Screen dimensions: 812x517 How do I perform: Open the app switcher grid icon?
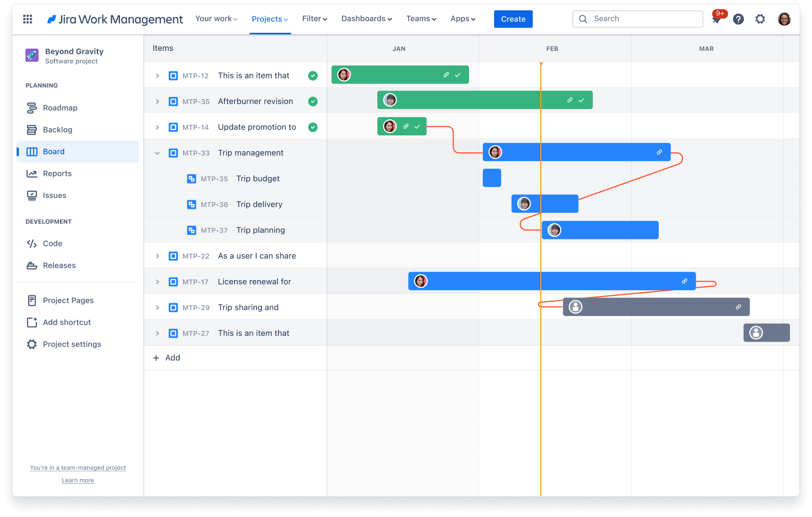[x=28, y=19]
